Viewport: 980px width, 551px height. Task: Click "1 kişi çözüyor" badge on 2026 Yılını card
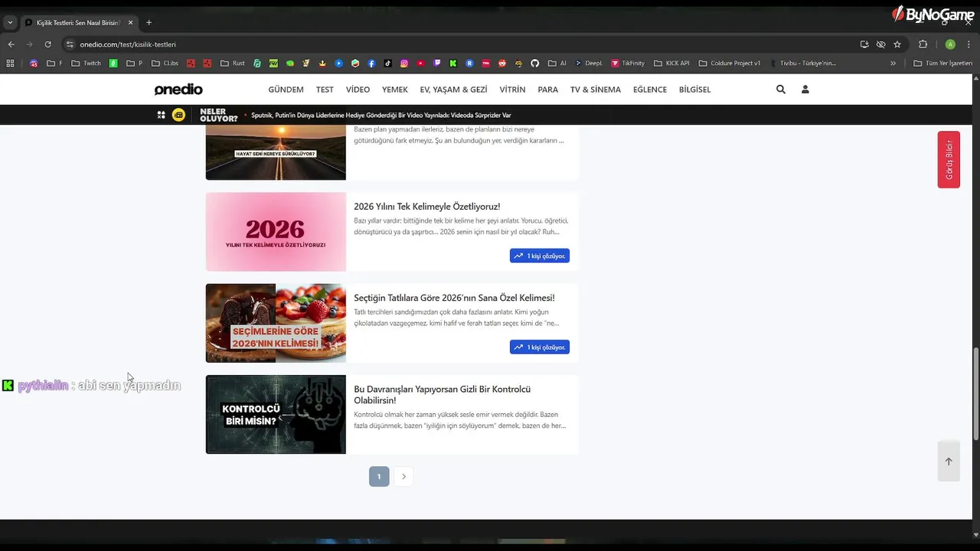pyautogui.click(x=540, y=256)
